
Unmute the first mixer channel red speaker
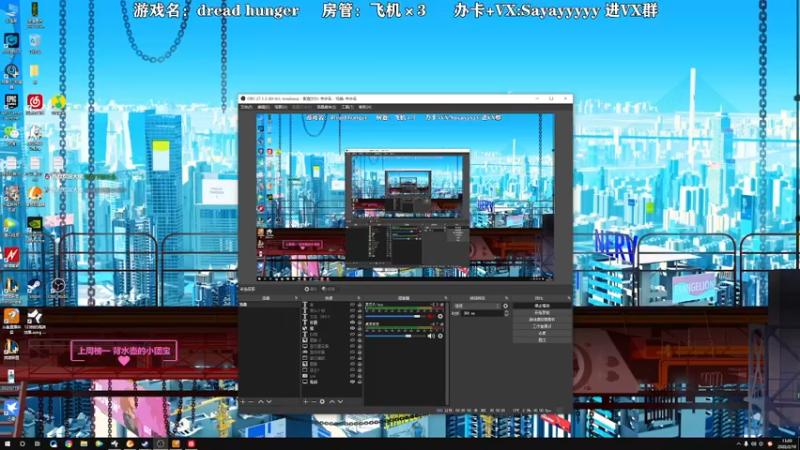click(x=431, y=316)
